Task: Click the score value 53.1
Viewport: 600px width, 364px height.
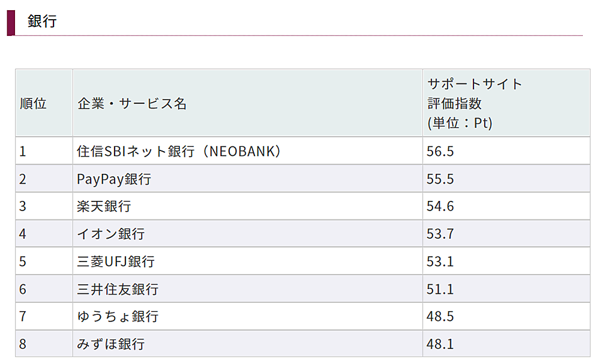Action: pos(440,261)
